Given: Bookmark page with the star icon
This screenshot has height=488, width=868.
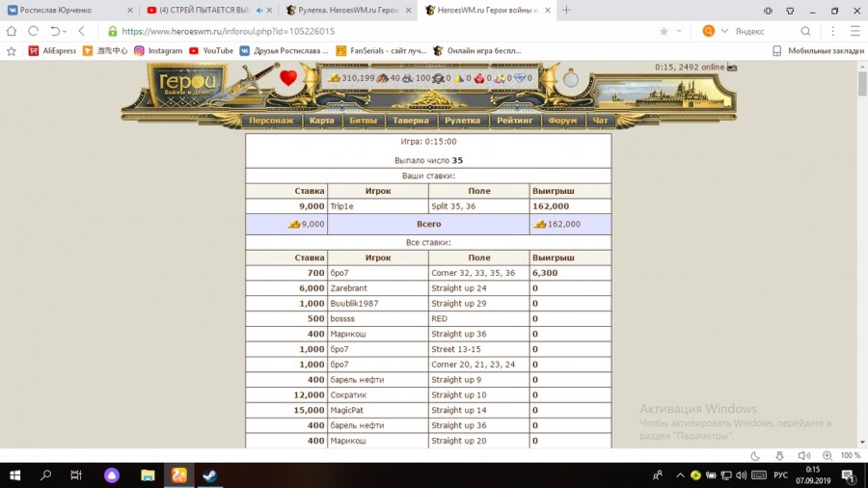Looking at the screenshot, I should (x=664, y=31).
